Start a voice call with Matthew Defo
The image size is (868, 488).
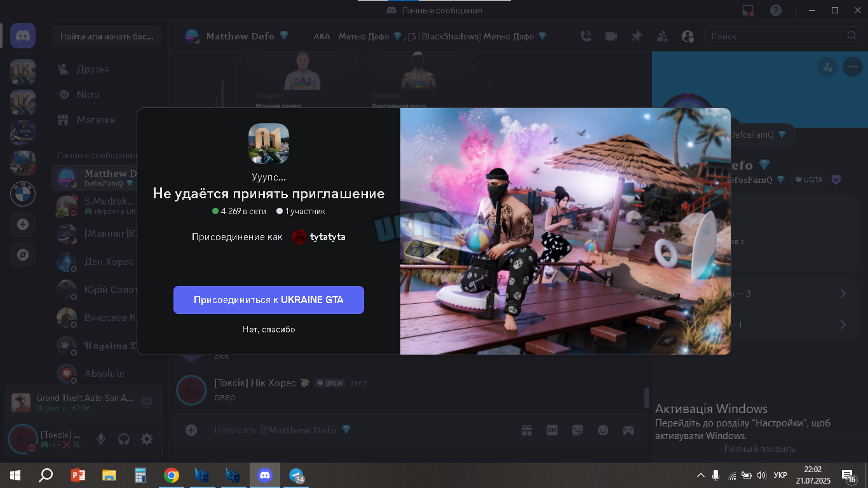pos(586,36)
